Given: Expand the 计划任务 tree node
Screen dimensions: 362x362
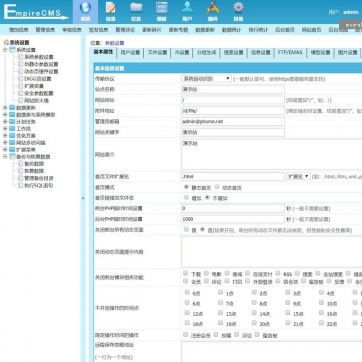Looking at the screenshot, I should [x=5, y=122].
